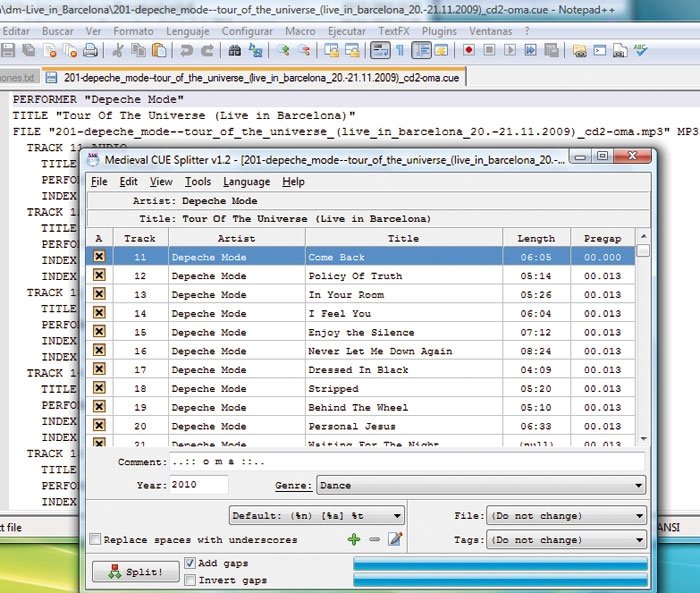
Task: Click the Save All icon in Notepad++ toolbar
Action: coord(29,50)
